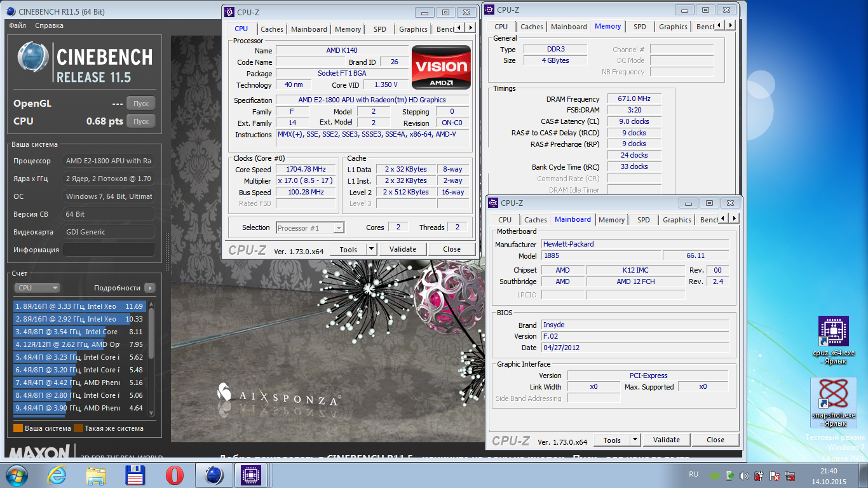
Task: Open SPD tab in the Mainboard CPU-Z window
Action: coord(644,220)
